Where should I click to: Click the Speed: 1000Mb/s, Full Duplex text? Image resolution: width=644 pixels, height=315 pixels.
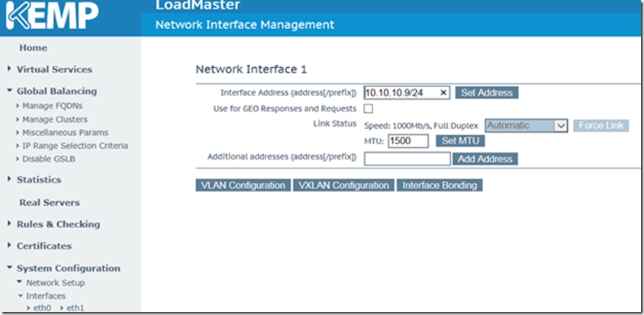pos(421,126)
